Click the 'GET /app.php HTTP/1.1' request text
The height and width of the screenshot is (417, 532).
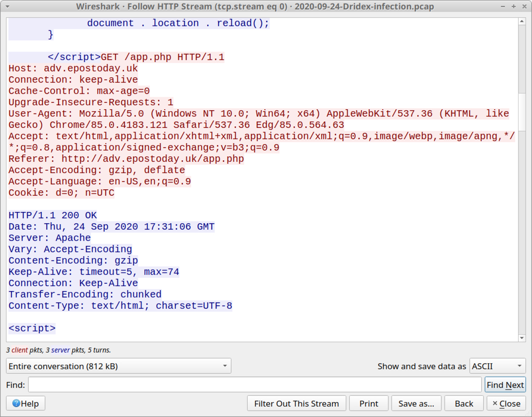point(163,57)
